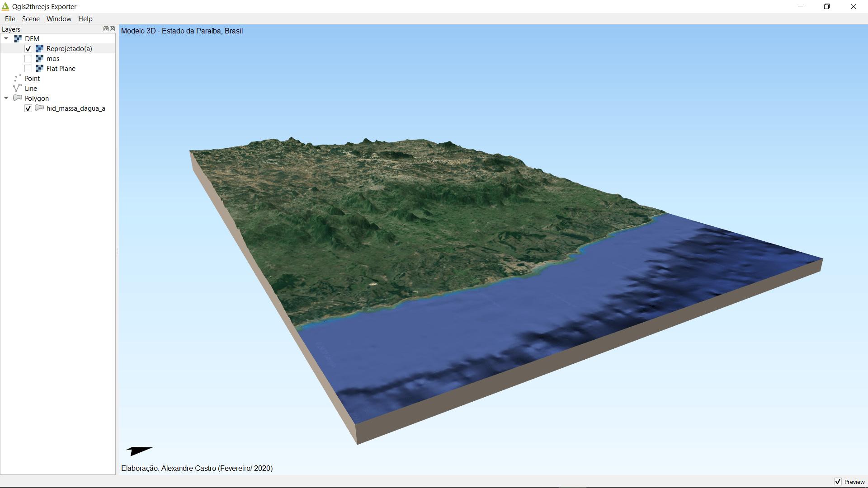The height and width of the screenshot is (488, 868).
Task: Click the Point group icon
Action: click(x=18, y=78)
